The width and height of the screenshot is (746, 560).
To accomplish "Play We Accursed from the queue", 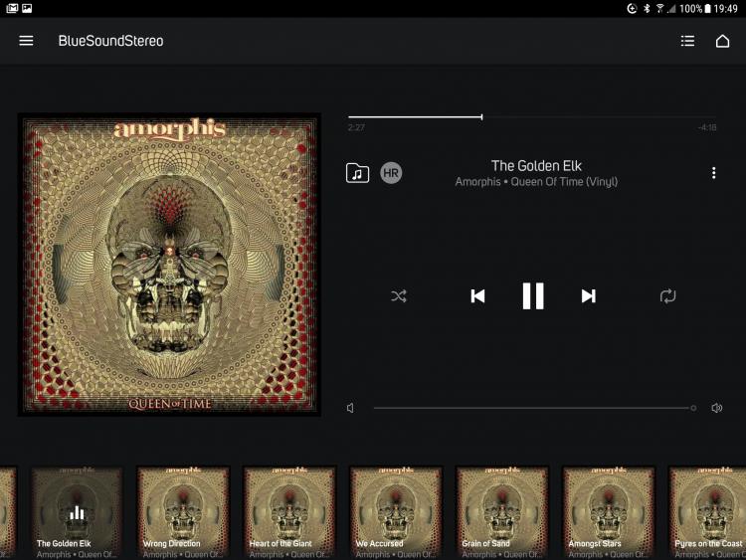I will coord(396,512).
